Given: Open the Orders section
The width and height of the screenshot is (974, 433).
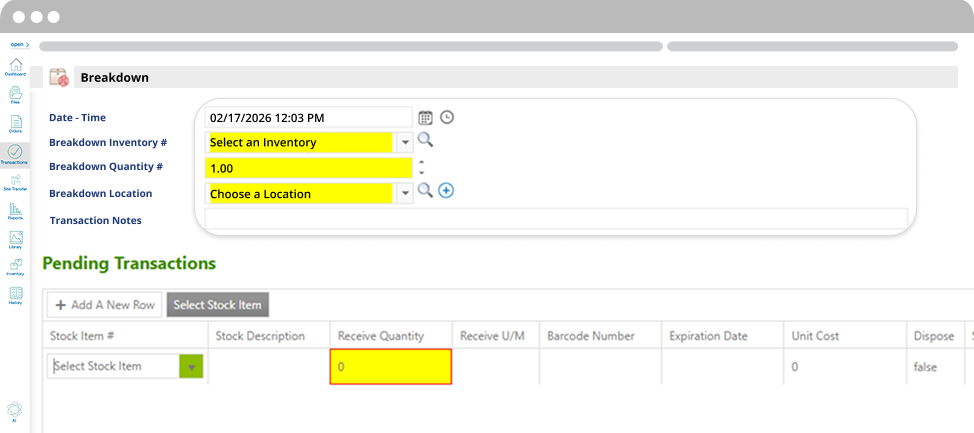Looking at the screenshot, I should point(16,124).
